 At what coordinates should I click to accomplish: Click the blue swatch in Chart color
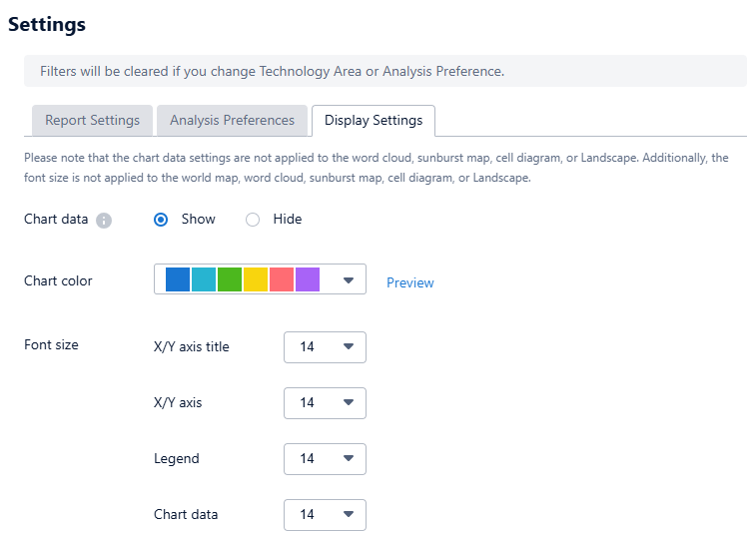click(x=178, y=279)
